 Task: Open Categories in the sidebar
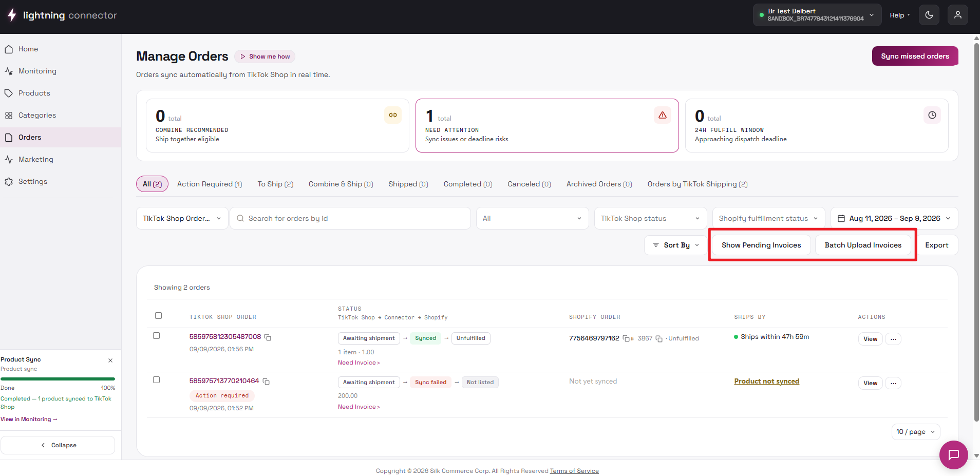61,116
